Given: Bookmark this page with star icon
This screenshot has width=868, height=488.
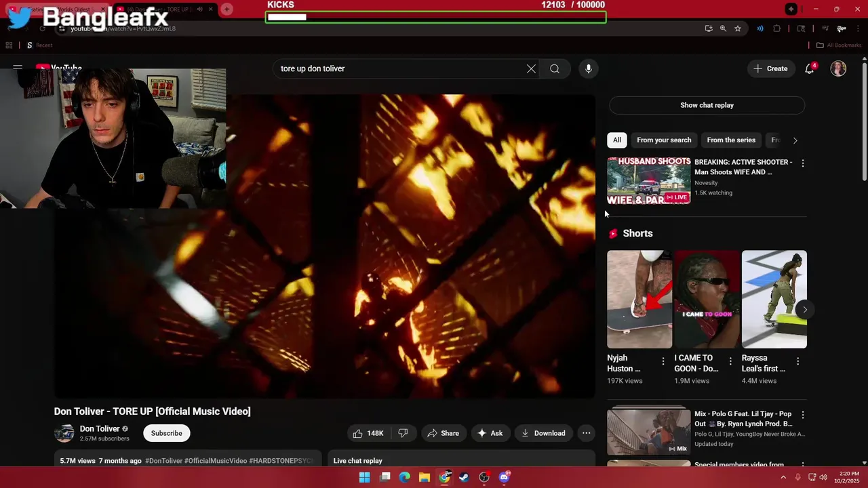Looking at the screenshot, I should point(738,28).
